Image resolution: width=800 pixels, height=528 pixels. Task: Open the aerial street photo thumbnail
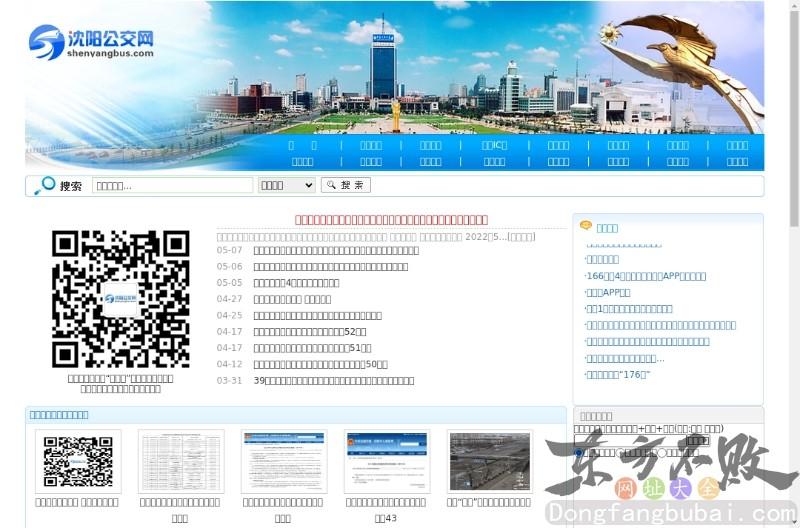[x=490, y=461]
